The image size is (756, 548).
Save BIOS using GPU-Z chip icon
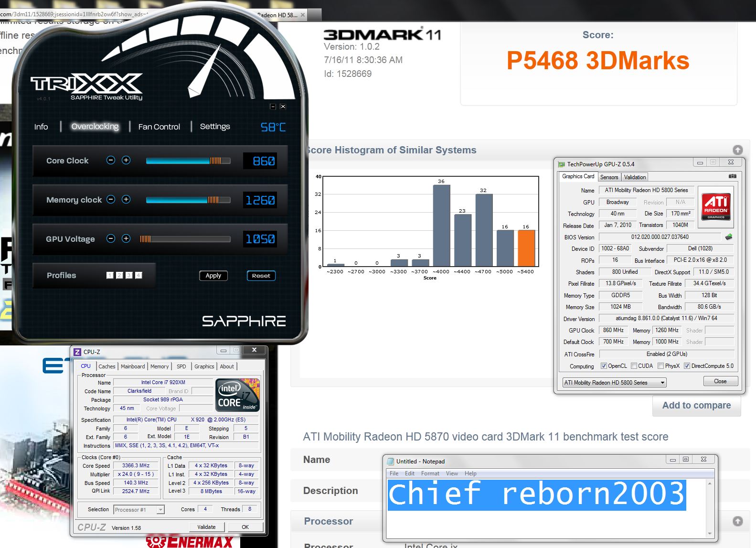point(729,237)
